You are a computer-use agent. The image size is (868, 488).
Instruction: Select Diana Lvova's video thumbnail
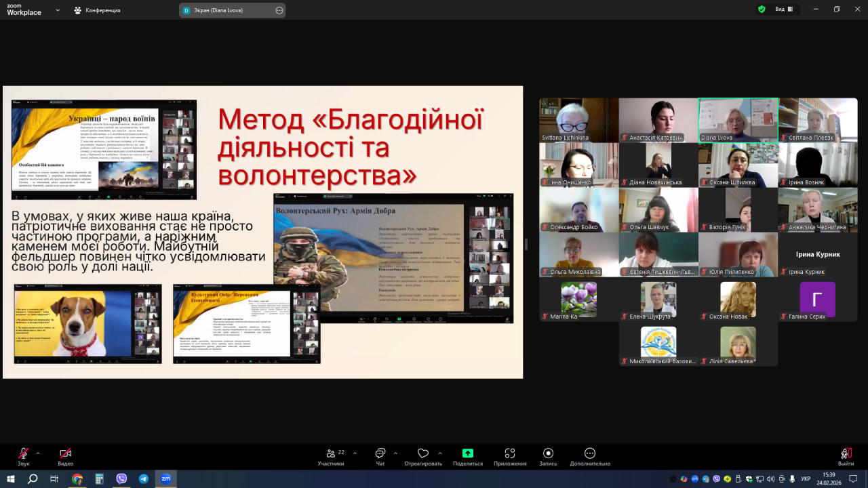[x=738, y=119]
